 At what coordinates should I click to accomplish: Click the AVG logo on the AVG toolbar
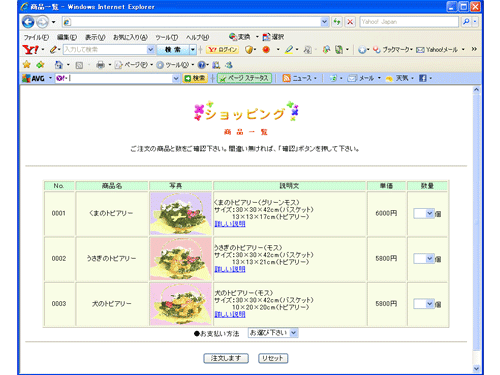[x=33, y=78]
